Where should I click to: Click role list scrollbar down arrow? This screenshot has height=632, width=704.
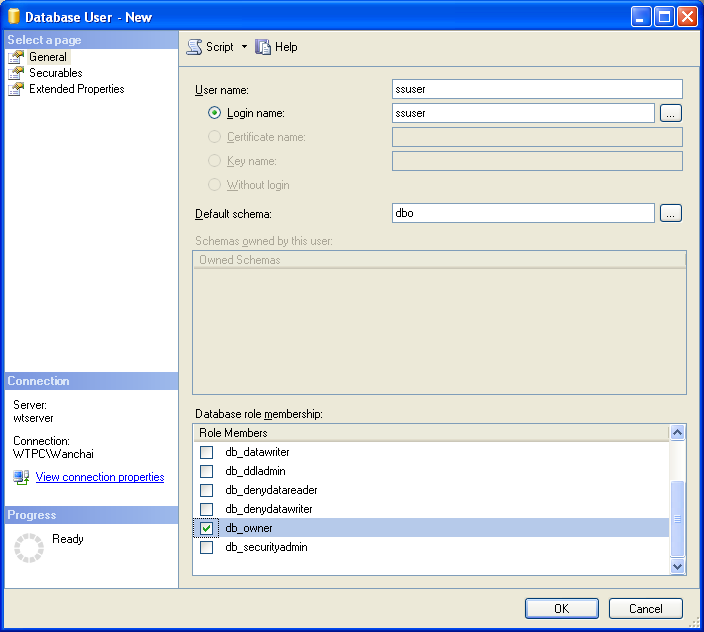[677, 566]
